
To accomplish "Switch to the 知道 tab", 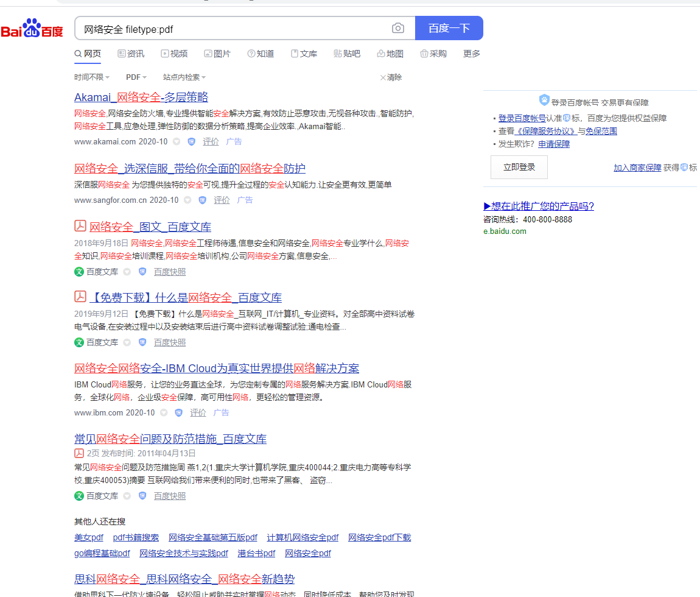I will [x=261, y=54].
